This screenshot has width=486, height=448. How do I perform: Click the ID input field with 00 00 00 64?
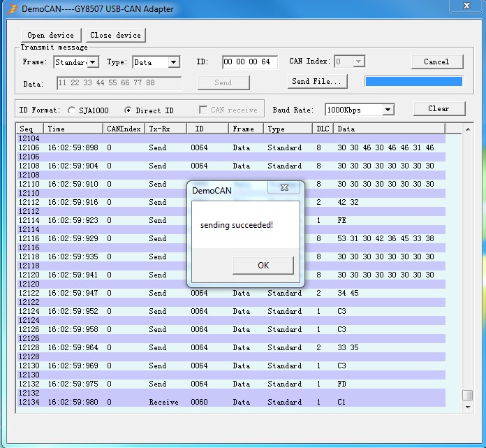pyautogui.click(x=249, y=62)
